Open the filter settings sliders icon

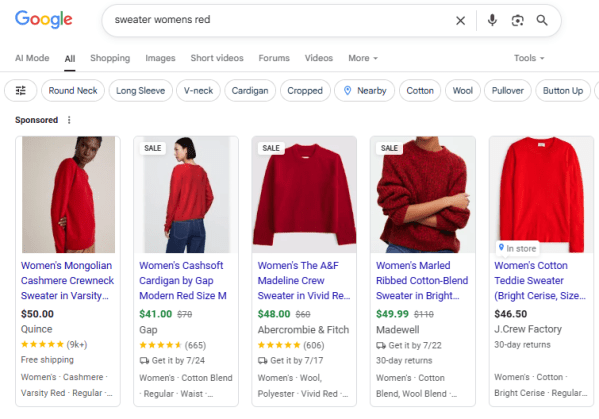click(21, 91)
